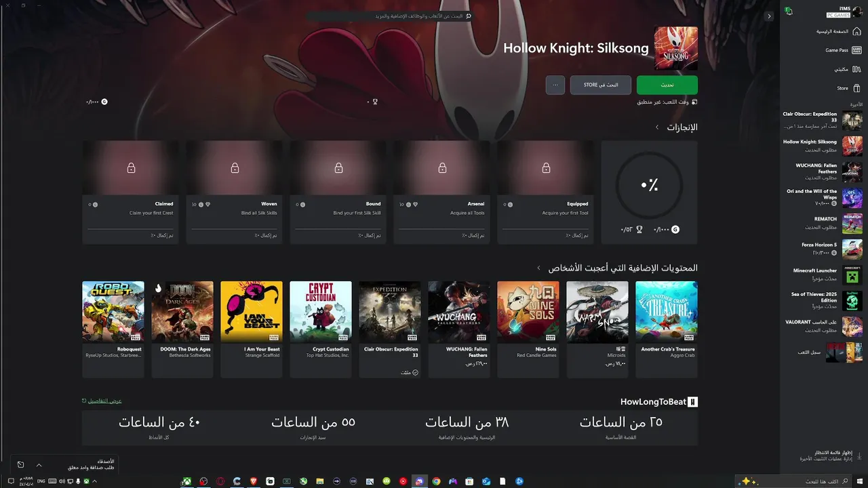
Task: Open the locked Woven achievement card
Action: pos(234,192)
